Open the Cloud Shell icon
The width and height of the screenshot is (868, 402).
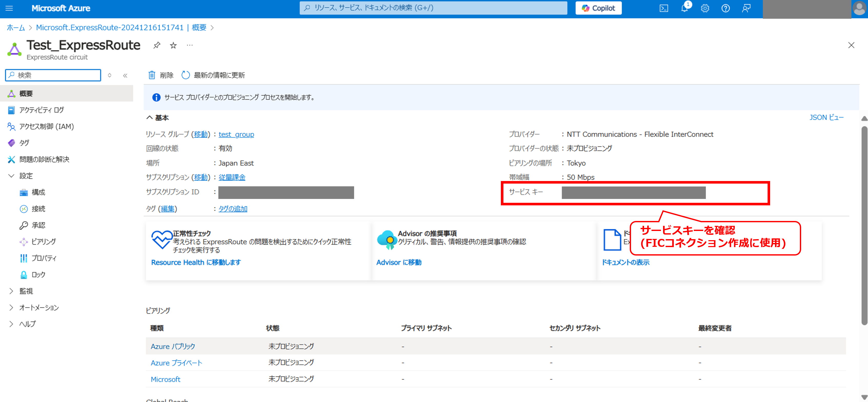[x=664, y=8]
